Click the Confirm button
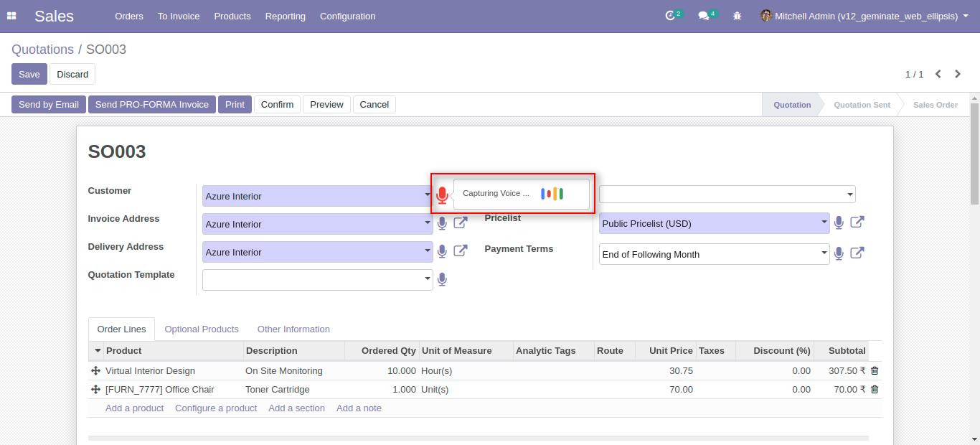Screen dimensions: 980x445 point(277,104)
